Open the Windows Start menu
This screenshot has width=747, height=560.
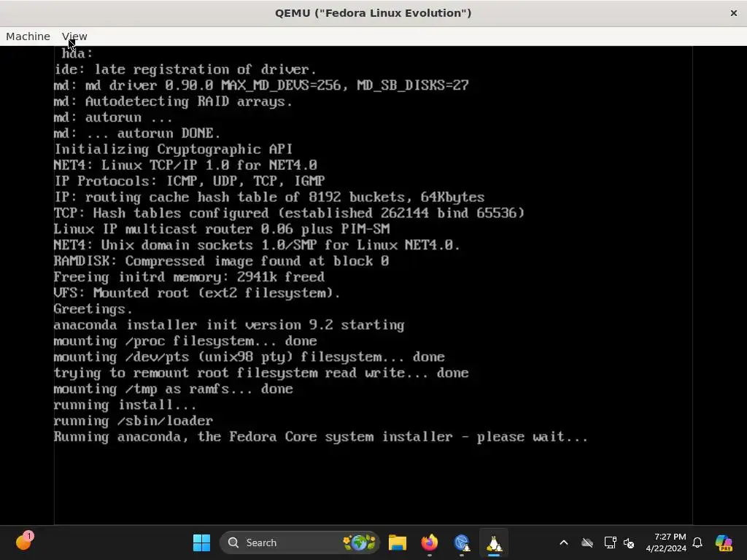click(x=201, y=542)
